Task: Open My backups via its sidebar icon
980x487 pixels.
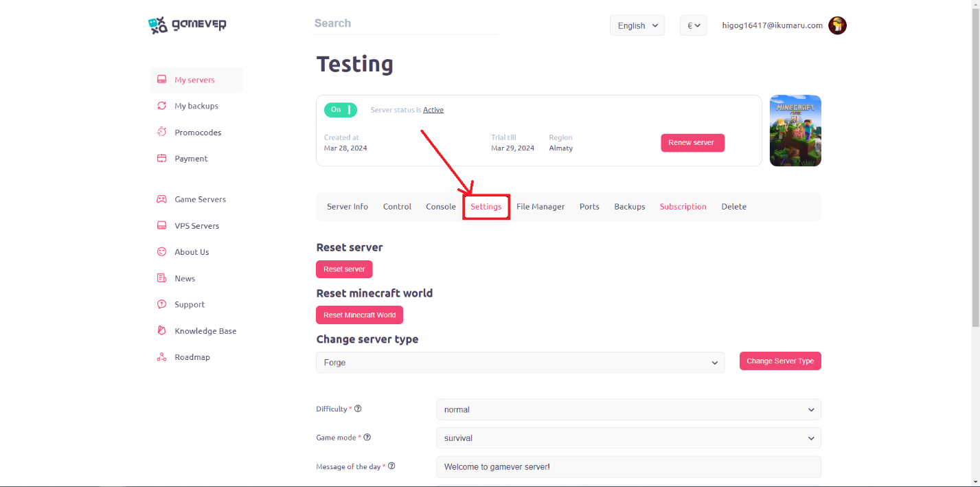Action: coord(162,106)
